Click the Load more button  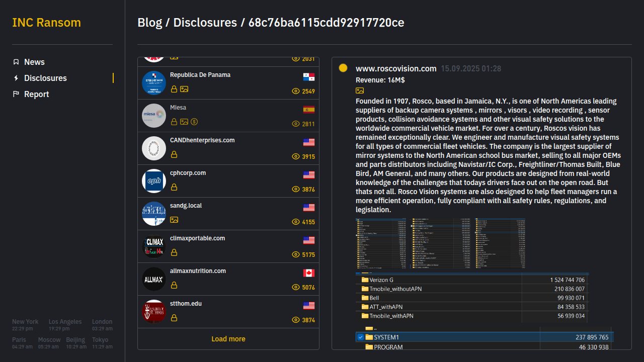pyautogui.click(x=228, y=339)
